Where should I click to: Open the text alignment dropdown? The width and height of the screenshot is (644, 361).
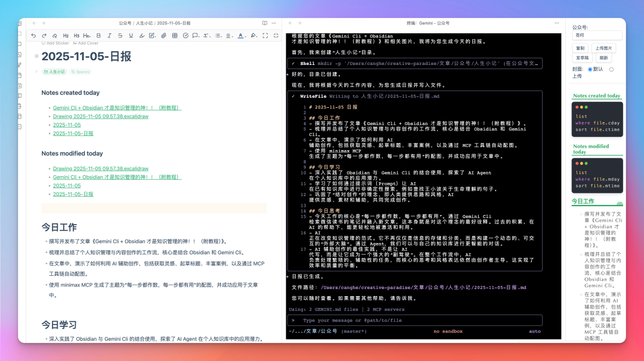coord(229,36)
